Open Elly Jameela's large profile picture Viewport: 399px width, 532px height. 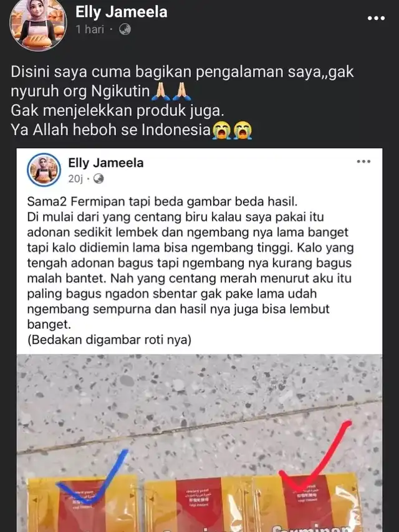coord(38,24)
